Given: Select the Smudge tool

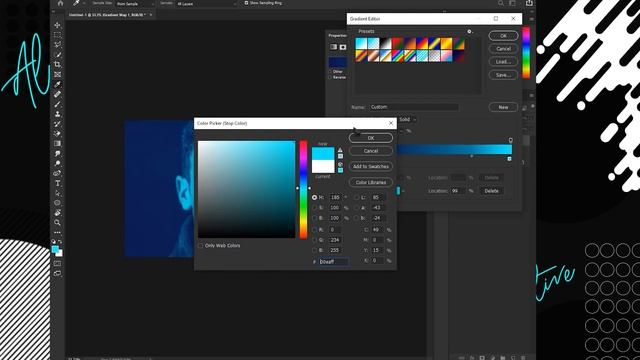Looking at the screenshot, I should point(58,153).
